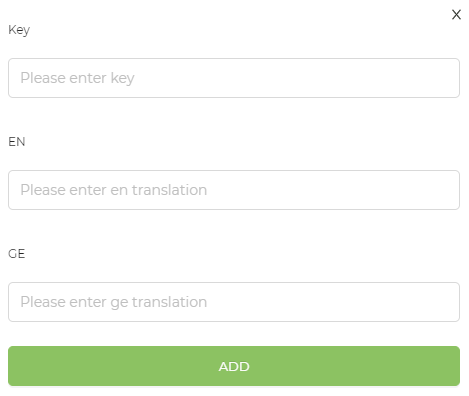The height and width of the screenshot is (396, 469).
Task: Click the green ADD button
Action: pos(234,366)
